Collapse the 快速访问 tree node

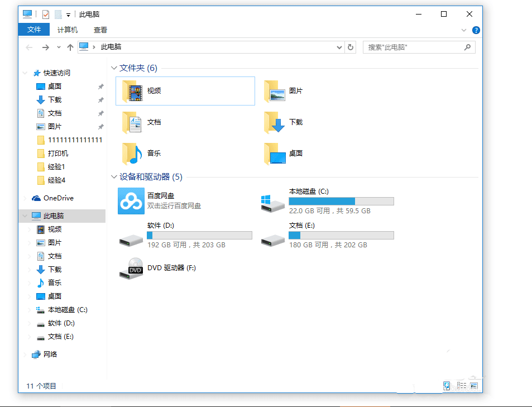point(25,73)
